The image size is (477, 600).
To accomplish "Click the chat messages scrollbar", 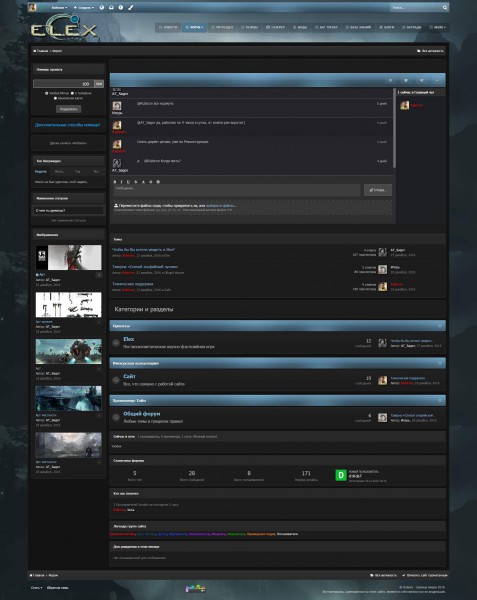I will click(x=394, y=128).
